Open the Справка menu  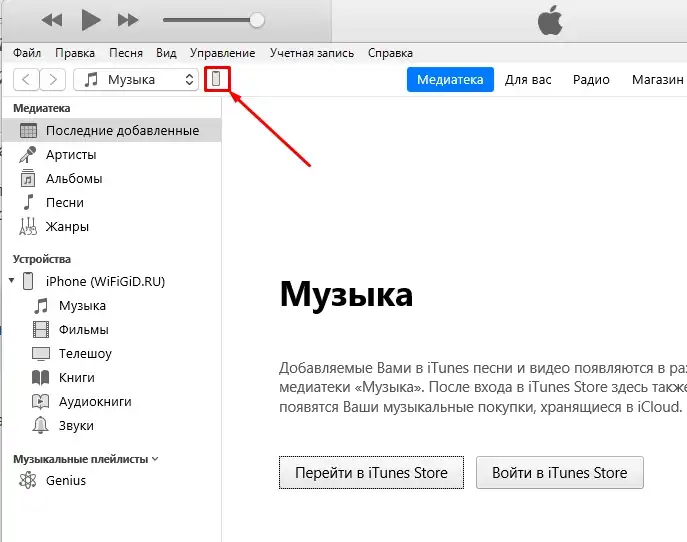pyautogui.click(x=390, y=53)
